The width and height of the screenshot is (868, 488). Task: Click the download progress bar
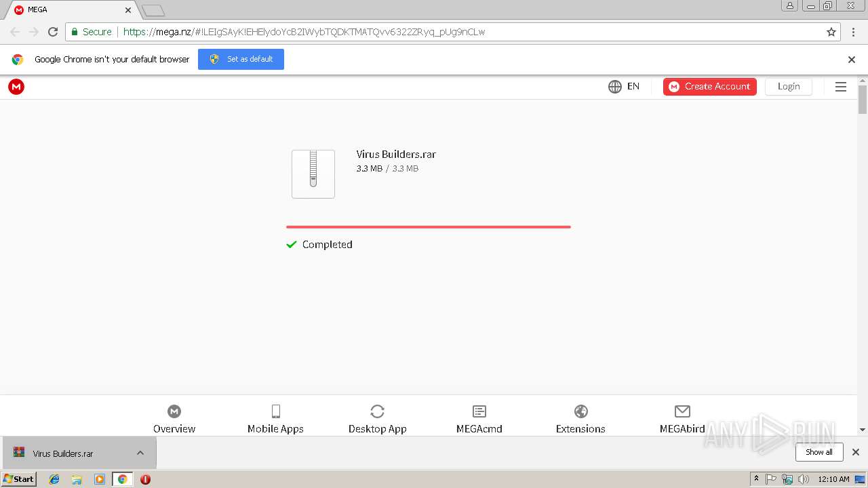point(429,227)
